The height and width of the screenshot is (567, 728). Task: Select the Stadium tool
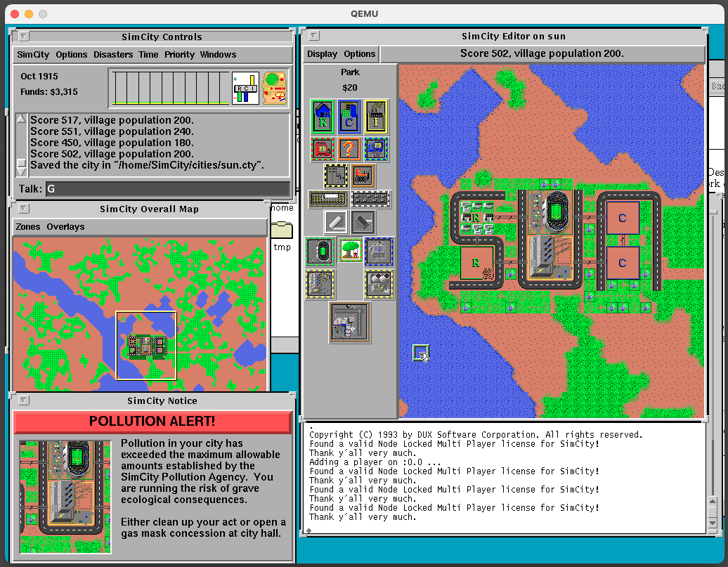pos(320,251)
